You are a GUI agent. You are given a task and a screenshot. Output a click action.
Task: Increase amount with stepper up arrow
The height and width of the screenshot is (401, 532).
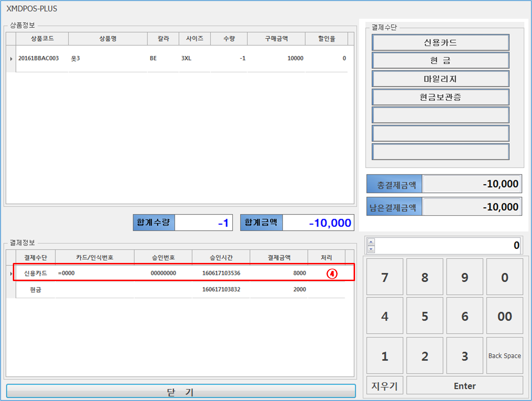371,242
